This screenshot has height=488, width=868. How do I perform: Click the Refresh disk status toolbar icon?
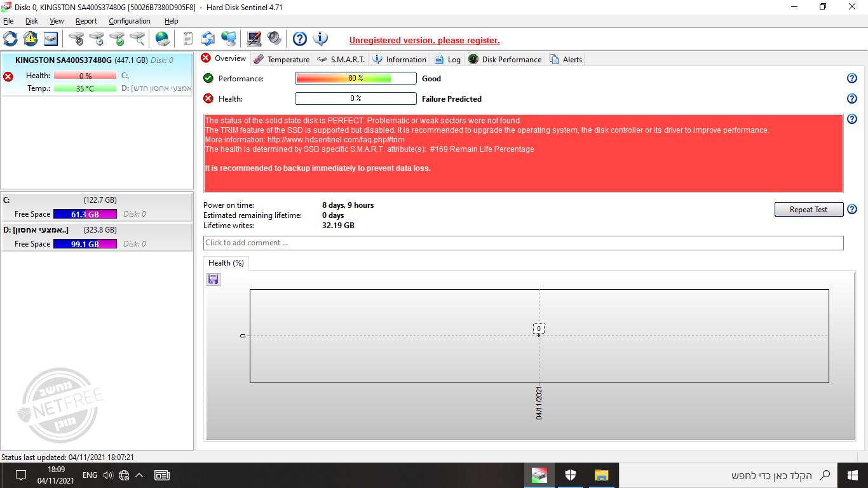tap(11, 39)
